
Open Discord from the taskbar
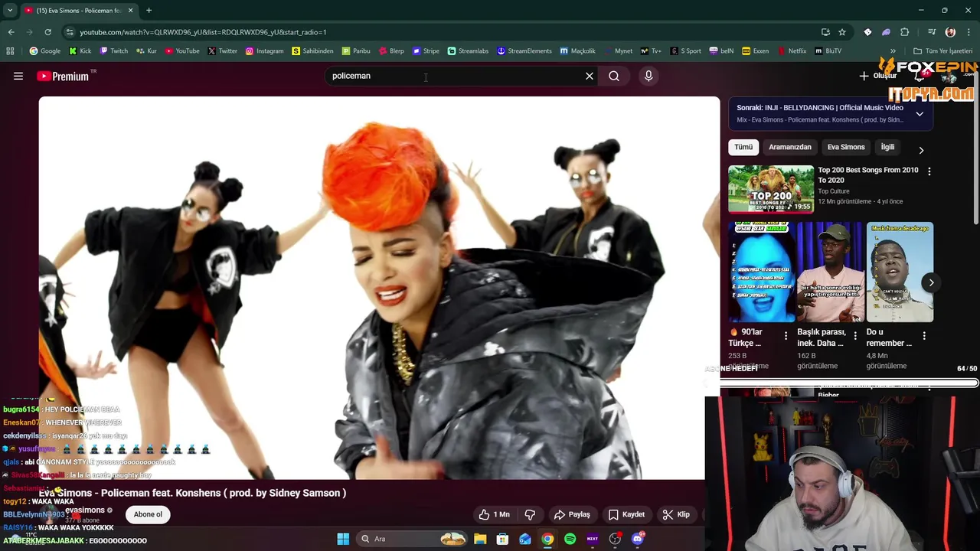(x=638, y=539)
